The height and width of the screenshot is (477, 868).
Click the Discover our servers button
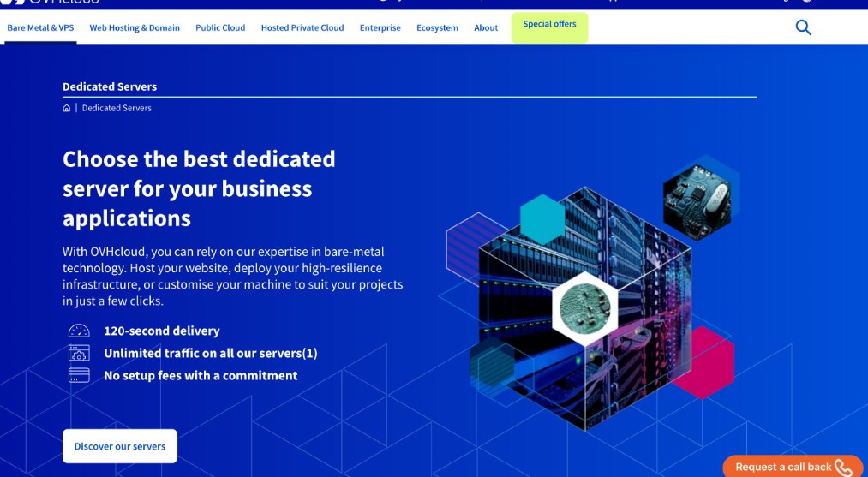pyautogui.click(x=120, y=446)
